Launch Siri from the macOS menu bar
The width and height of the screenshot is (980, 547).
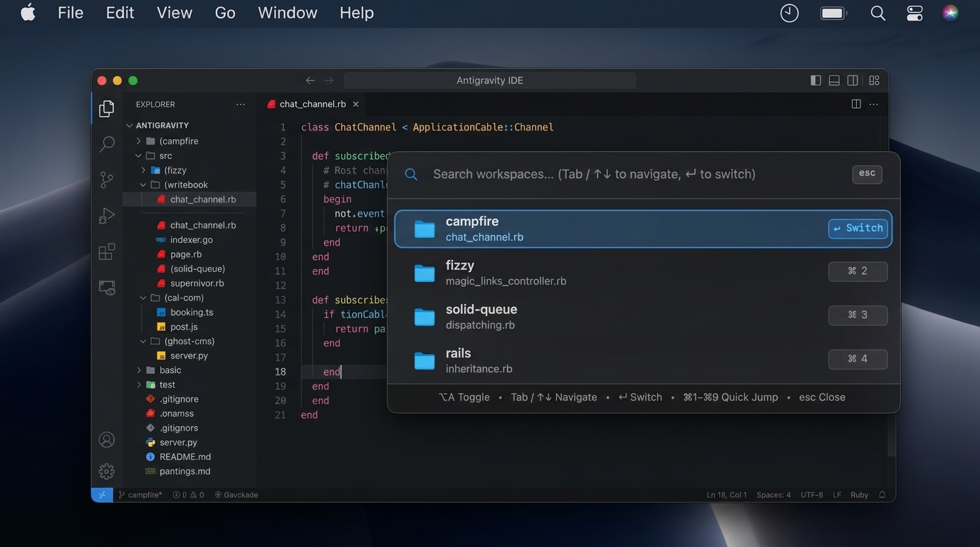(x=950, y=13)
